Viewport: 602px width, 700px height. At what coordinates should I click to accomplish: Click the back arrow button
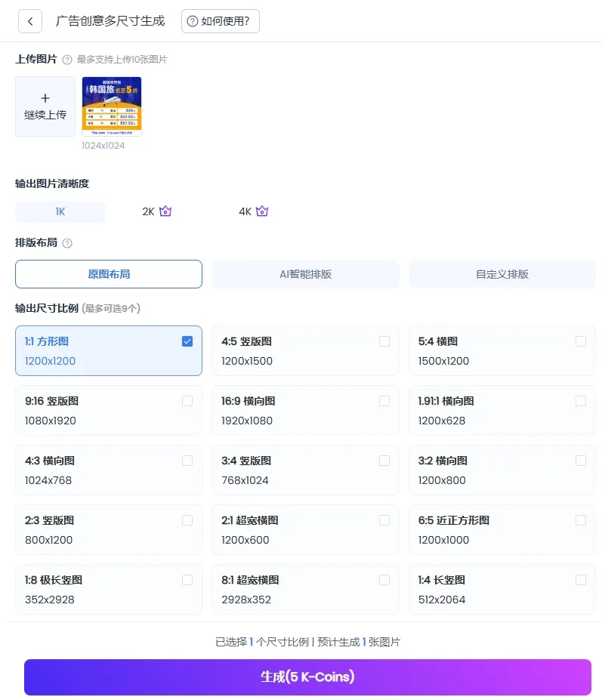[30, 21]
